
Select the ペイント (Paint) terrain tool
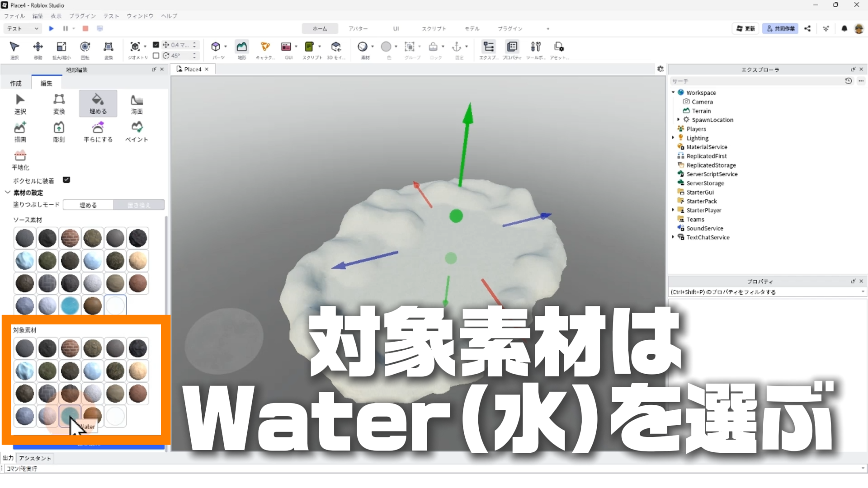(x=137, y=131)
